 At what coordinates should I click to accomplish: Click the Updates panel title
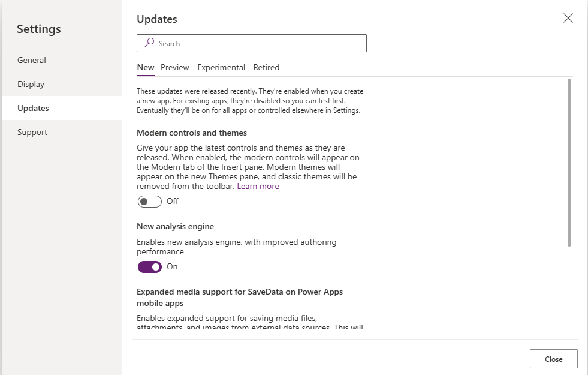pyautogui.click(x=157, y=19)
